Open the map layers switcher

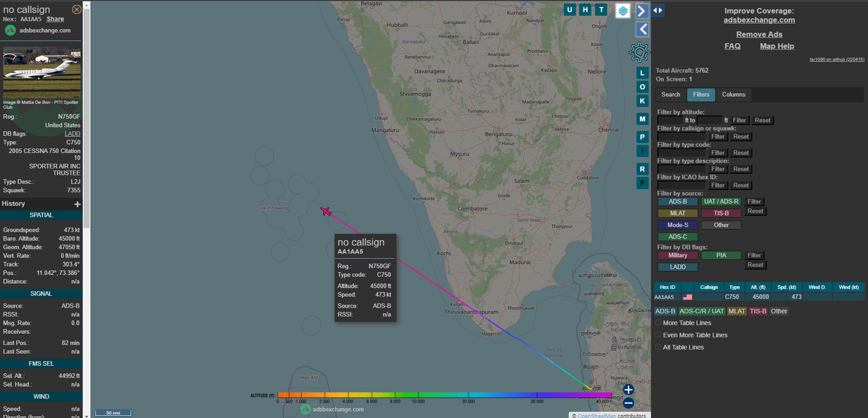pos(623,10)
